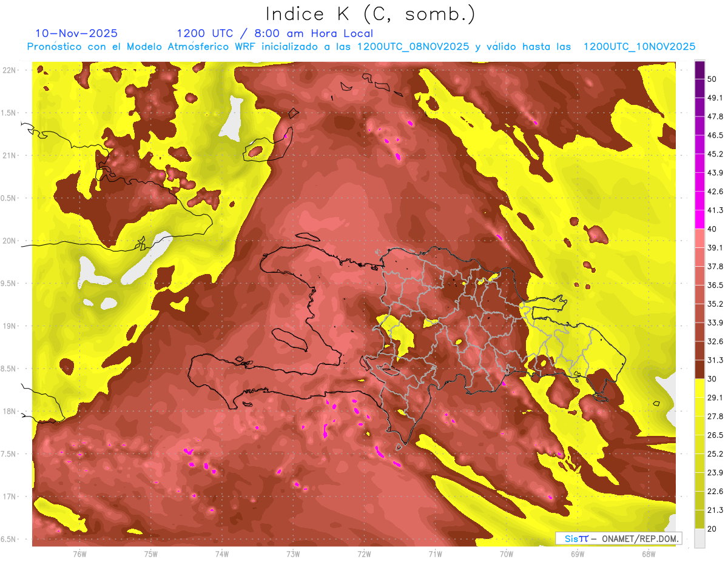The height and width of the screenshot is (562, 728).
Task: Click the colorbar value "39.1"
Action: click(x=715, y=247)
